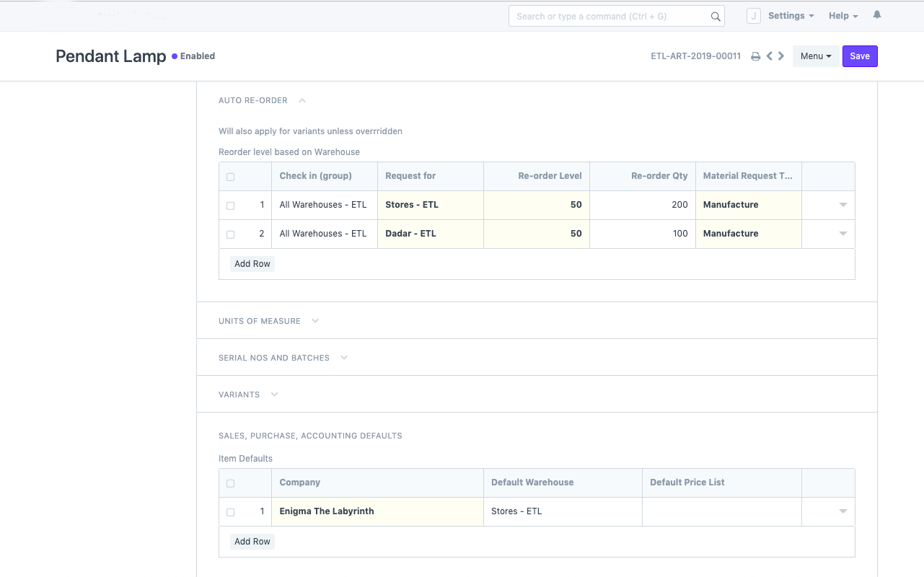Open row options arrow for Dadar - ETL row
This screenshot has height=577, width=924.
842,234
